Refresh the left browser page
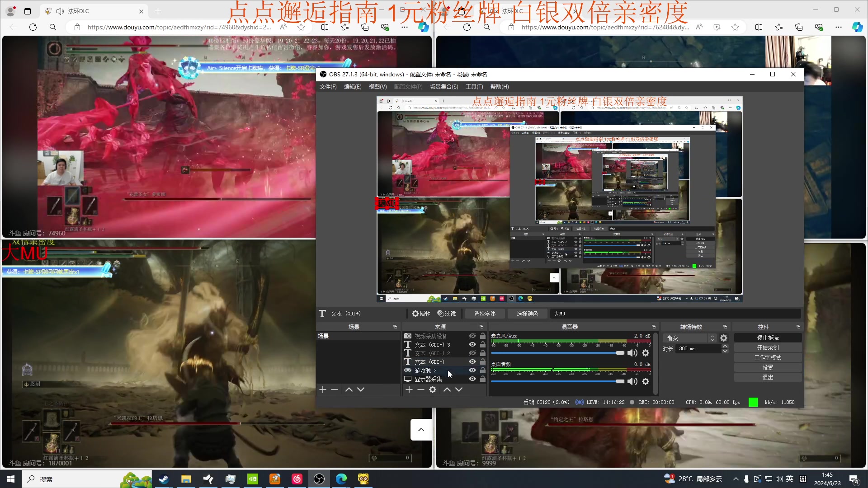 click(x=33, y=27)
